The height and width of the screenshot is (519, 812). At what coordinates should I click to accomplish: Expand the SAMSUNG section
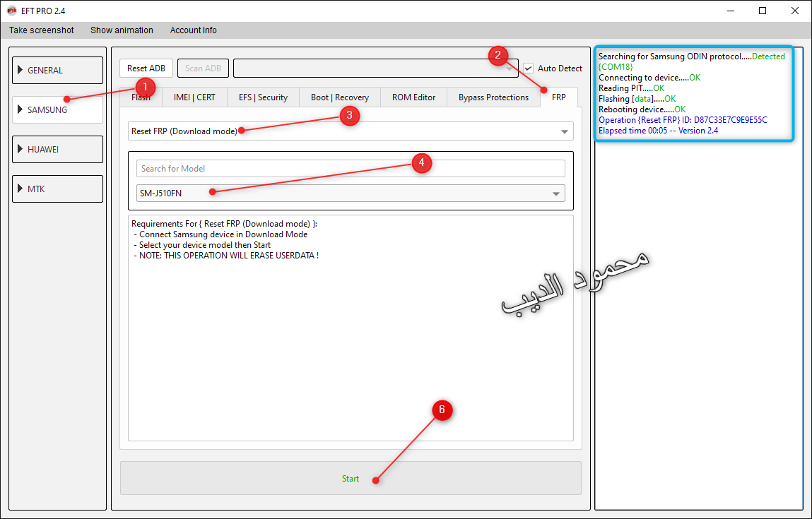57,109
